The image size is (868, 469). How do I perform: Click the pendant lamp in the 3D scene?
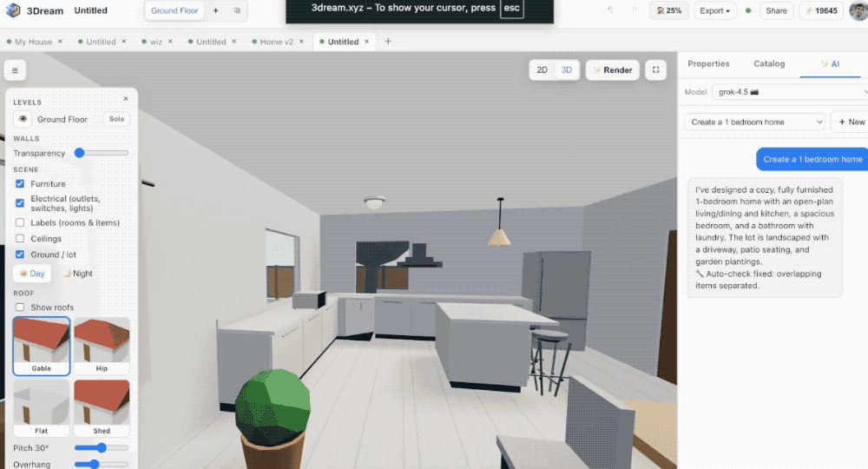click(x=500, y=221)
